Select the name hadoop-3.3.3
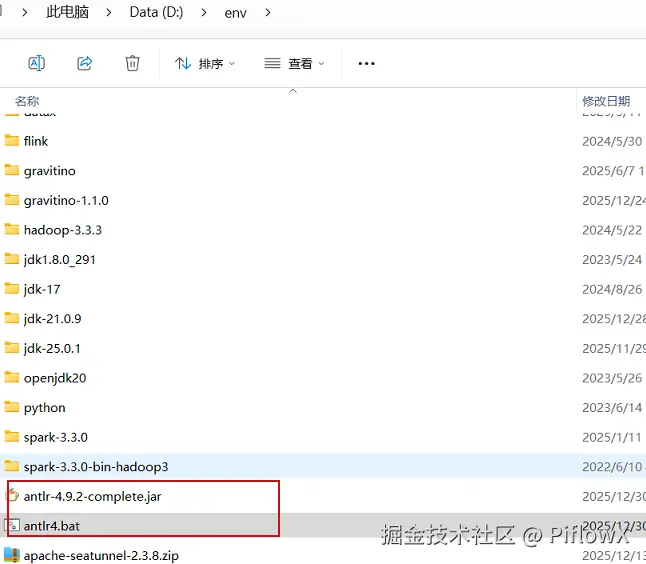Image resolution: width=646 pixels, height=564 pixels. pos(63,230)
